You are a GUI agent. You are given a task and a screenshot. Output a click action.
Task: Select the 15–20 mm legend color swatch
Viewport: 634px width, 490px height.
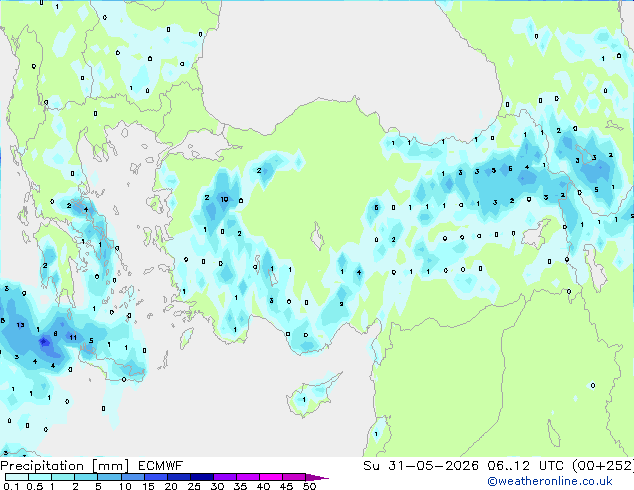click(155, 477)
